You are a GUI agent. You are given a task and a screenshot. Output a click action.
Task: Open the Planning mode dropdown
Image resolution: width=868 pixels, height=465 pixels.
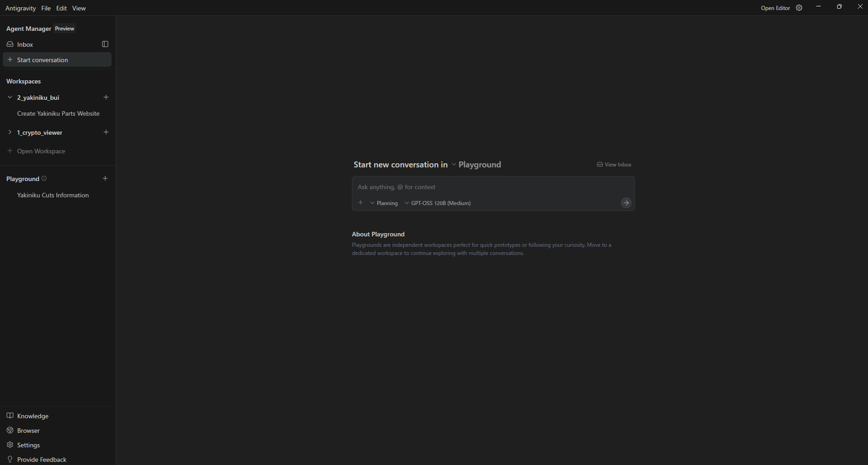(x=384, y=203)
